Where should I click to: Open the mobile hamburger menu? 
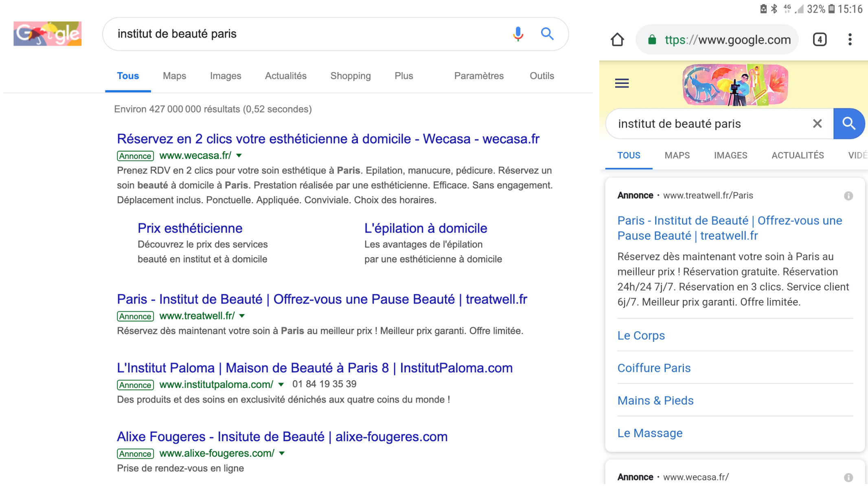coord(622,84)
